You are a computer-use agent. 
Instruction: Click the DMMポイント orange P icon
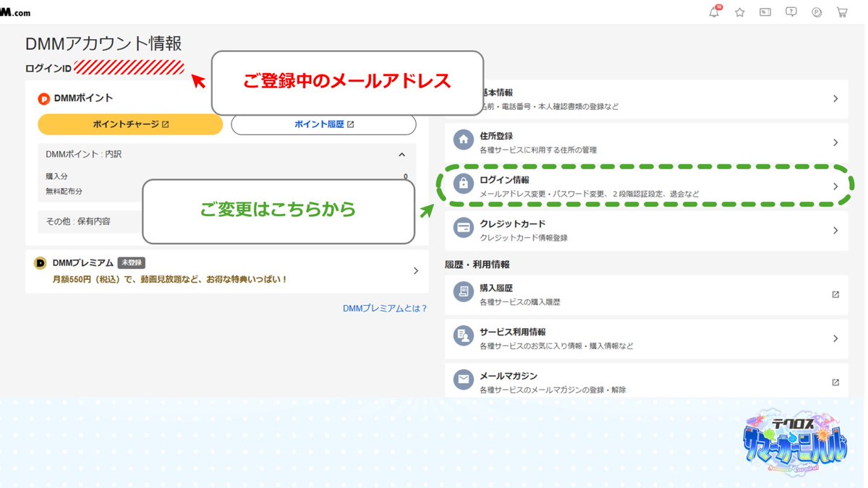click(44, 98)
